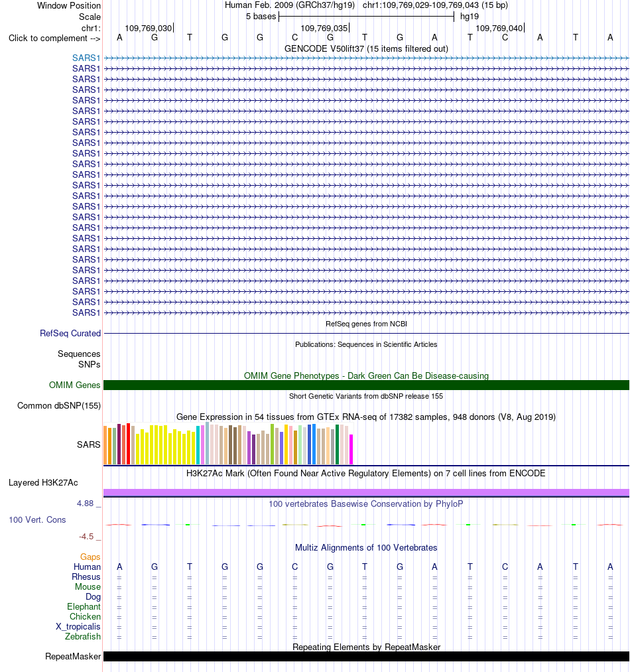This screenshot has width=630, height=672.
Task: Click the 'RefSeq genes from NCBI' title
Action: pyautogui.click(x=367, y=324)
